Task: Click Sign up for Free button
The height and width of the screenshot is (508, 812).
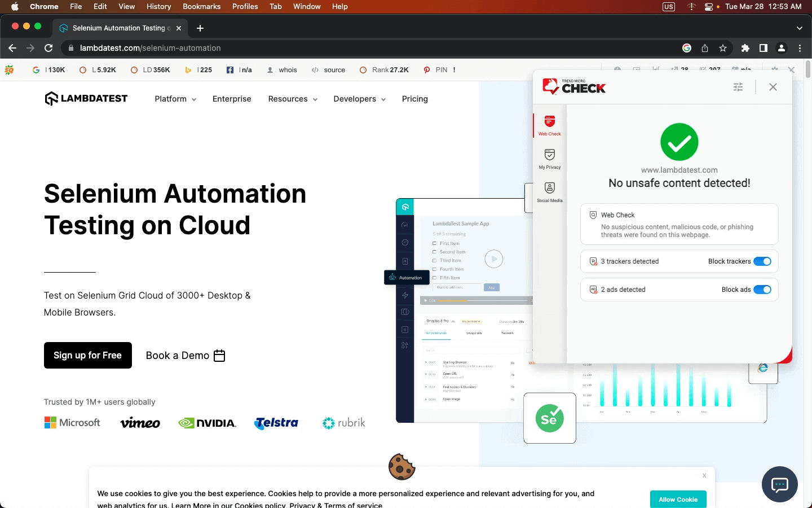Action: 88,355
